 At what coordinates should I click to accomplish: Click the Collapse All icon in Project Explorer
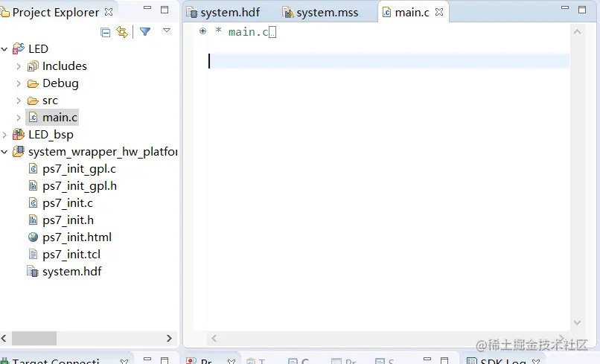105,32
